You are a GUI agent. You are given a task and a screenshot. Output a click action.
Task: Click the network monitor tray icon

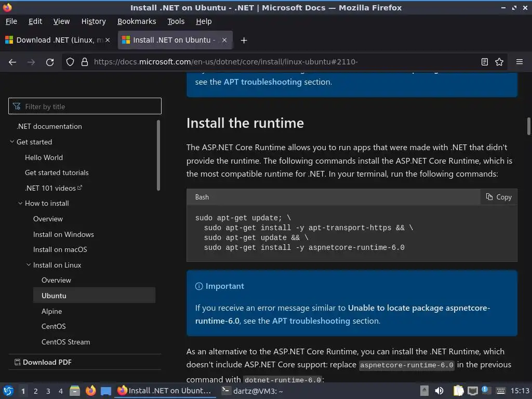(x=472, y=391)
